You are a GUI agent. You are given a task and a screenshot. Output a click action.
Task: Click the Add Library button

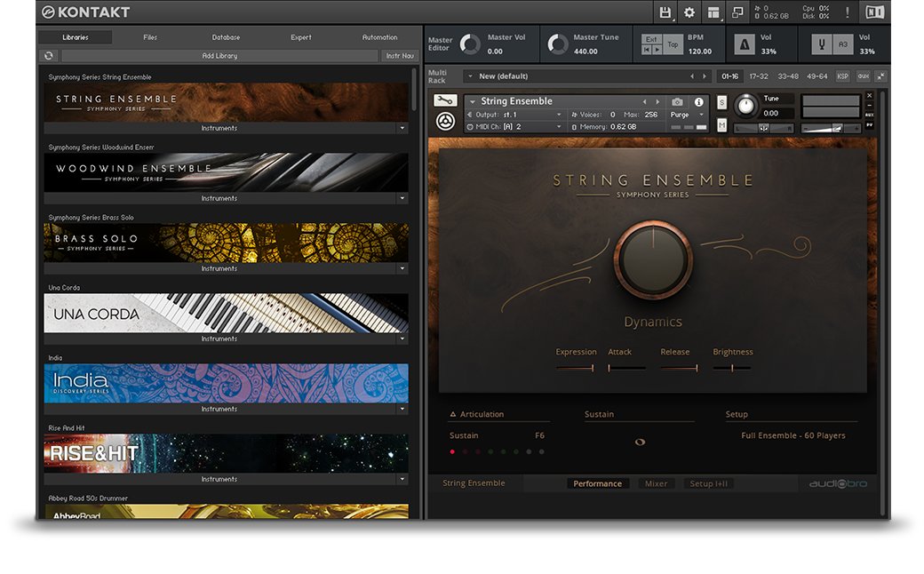pyautogui.click(x=219, y=55)
